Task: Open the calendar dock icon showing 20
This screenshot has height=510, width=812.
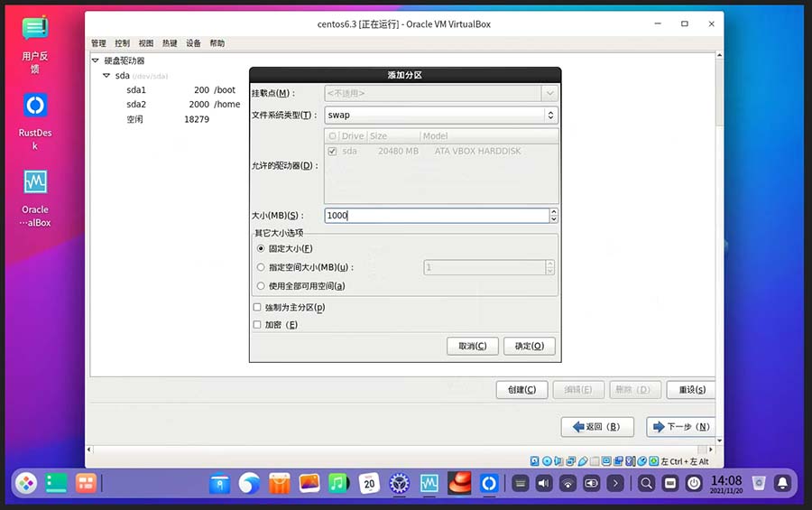Action: [x=369, y=484]
